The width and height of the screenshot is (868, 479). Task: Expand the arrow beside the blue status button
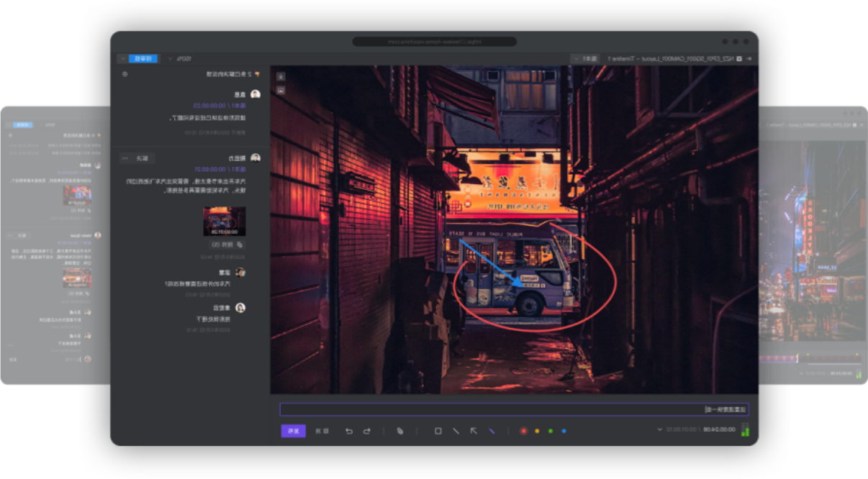pos(122,58)
